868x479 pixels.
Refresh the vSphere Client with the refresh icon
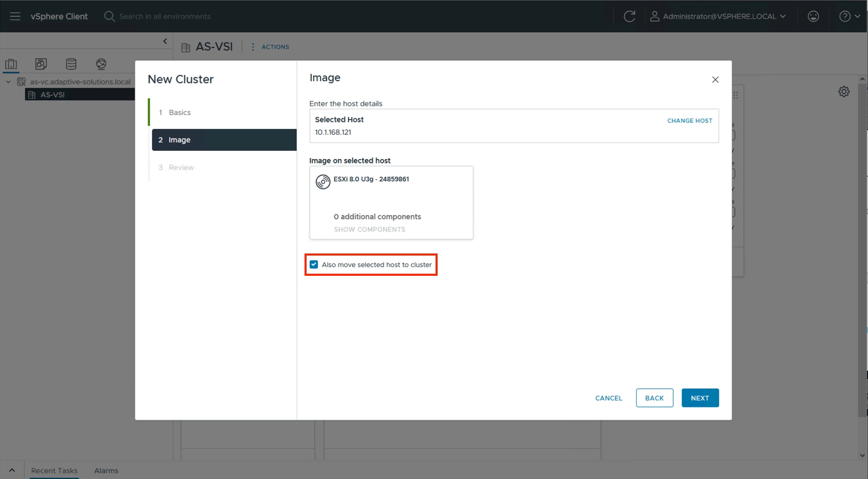coord(629,16)
